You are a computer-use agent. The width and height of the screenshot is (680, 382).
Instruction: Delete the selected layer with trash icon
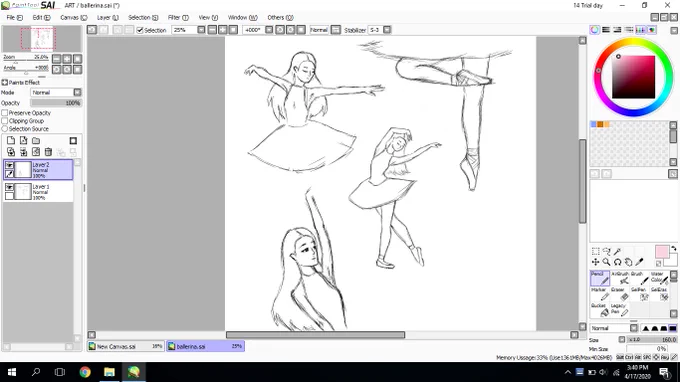pyautogui.click(x=48, y=152)
